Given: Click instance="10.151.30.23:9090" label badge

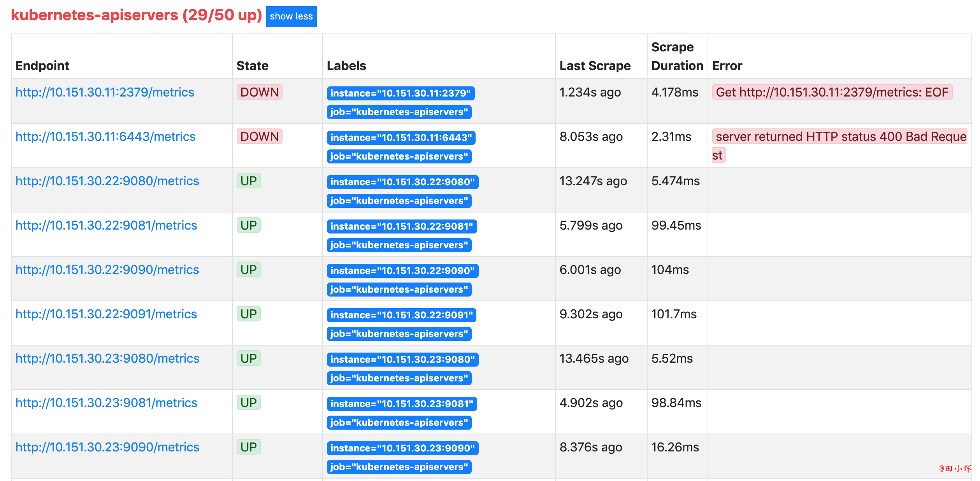Looking at the screenshot, I should coord(403,448).
